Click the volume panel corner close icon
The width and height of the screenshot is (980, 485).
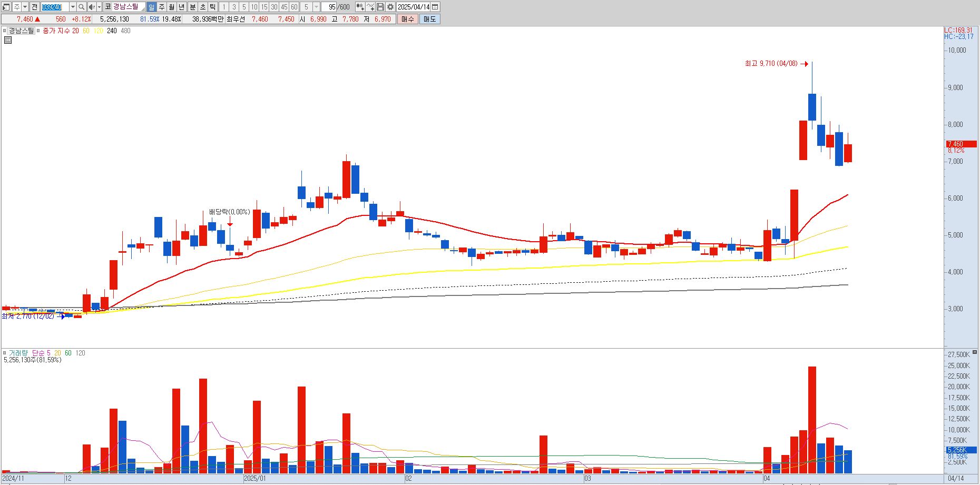point(975,352)
